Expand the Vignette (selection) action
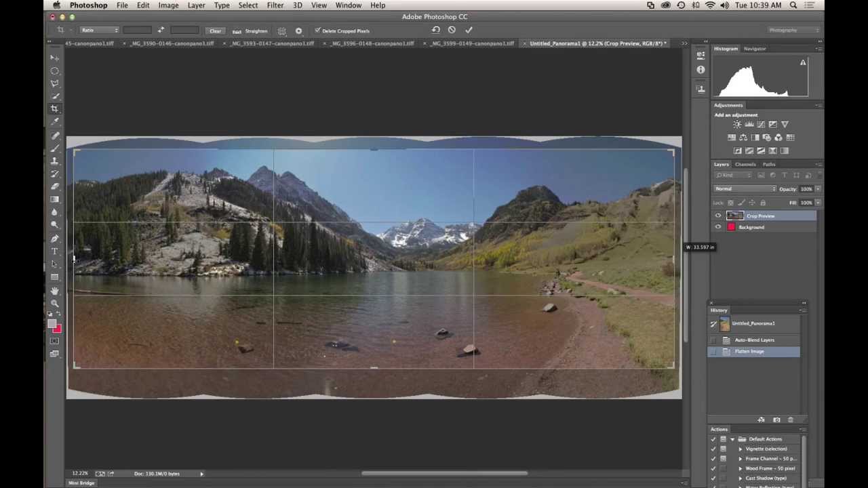The width and height of the screenshot is (868, 488). point(741,449)
